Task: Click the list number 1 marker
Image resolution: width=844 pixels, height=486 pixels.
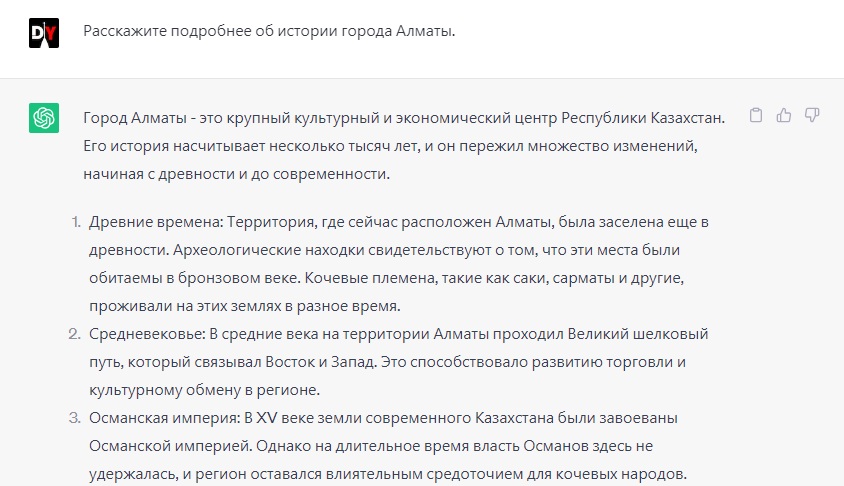Action: pos(76,222)
